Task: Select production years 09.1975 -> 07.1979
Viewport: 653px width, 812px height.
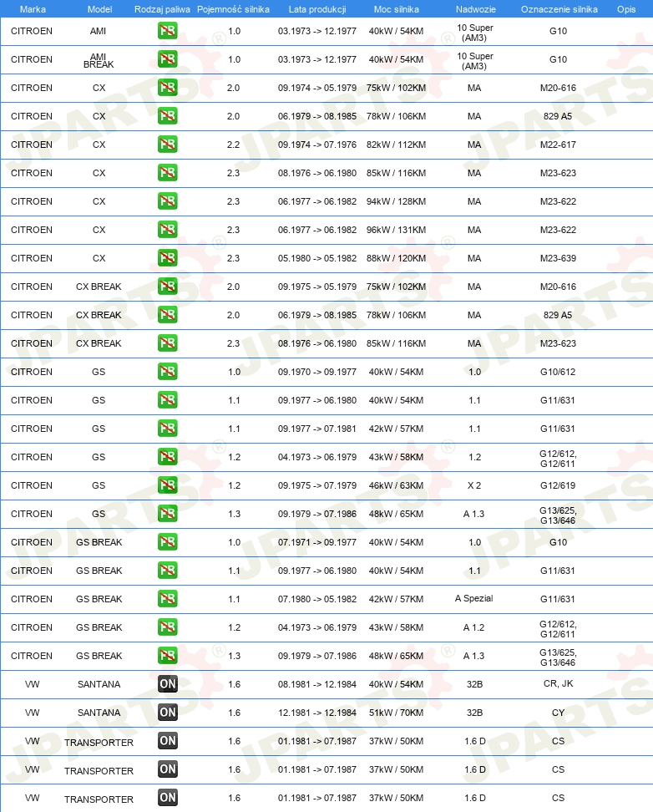Action: coord(317,485)
